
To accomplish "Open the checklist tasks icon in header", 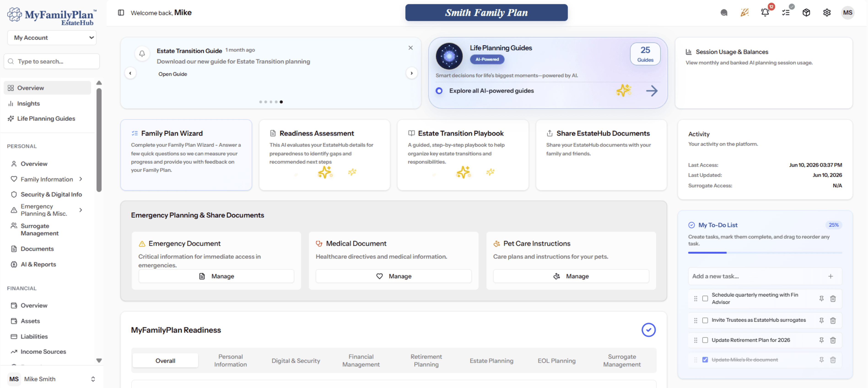I will pyautogui.click(x=786, y=13).
